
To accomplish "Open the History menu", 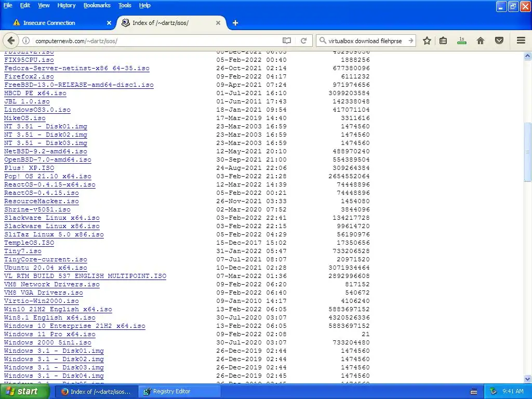I will 66,5.
